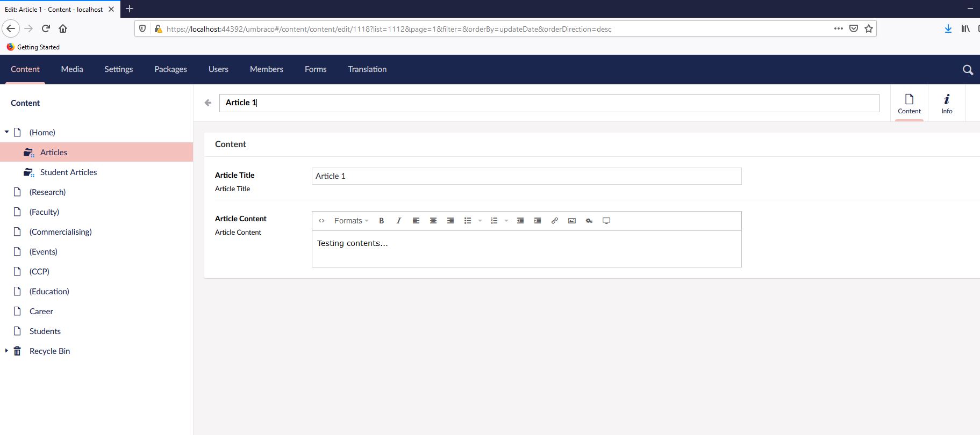Save page to Pocket

point(854,28)
